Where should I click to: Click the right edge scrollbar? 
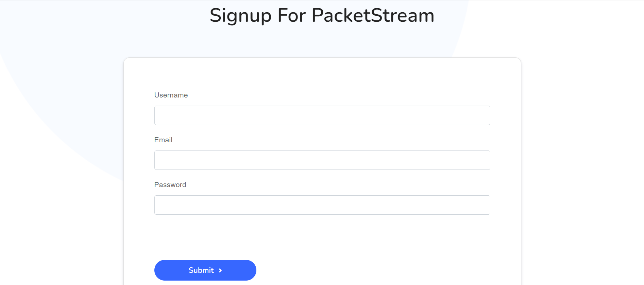pyautogui.click(x=641, y=41)
